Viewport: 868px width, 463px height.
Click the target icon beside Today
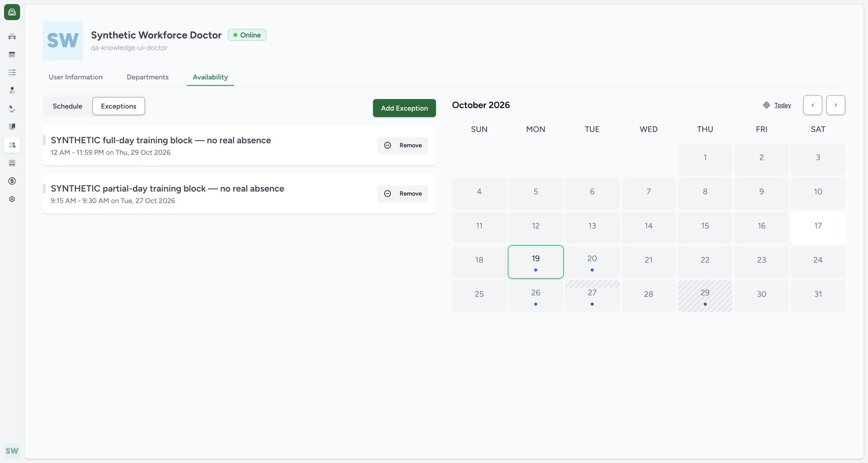(767, 105)
